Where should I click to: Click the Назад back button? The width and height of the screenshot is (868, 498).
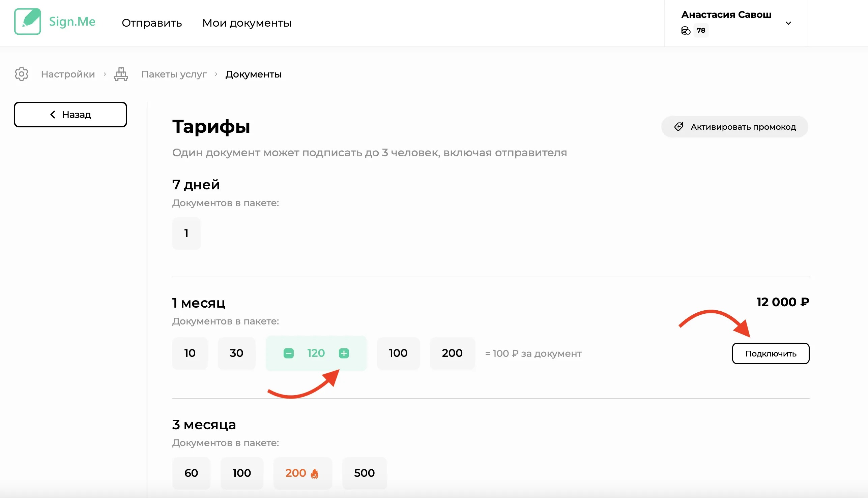[70, 115]
